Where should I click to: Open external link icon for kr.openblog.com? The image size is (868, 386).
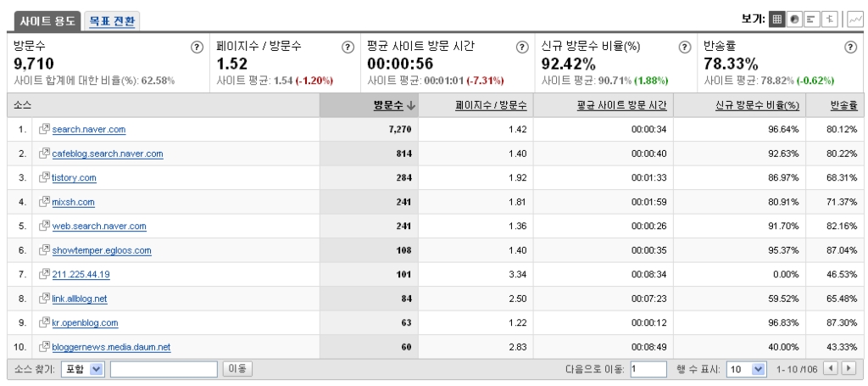pos(44,322)
